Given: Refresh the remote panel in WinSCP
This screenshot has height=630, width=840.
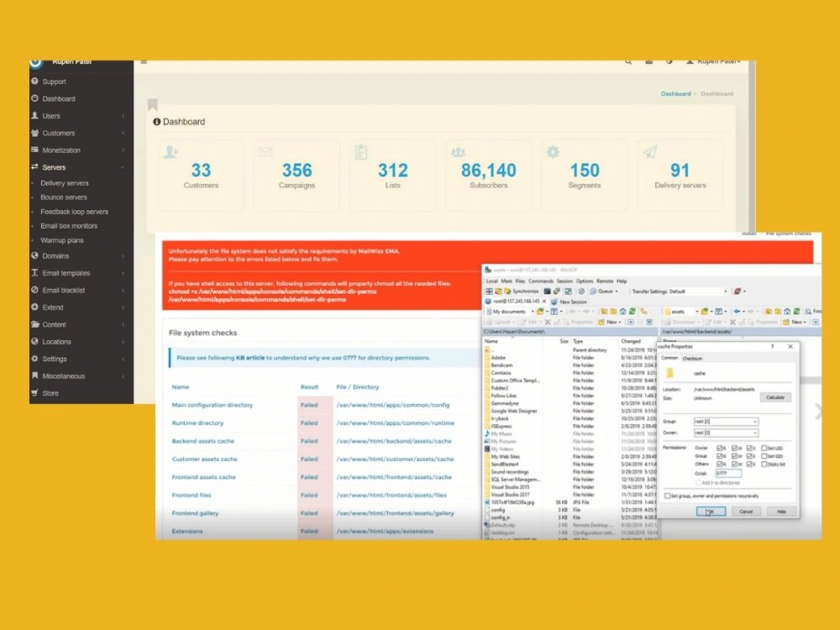Looking at the screenshot, I should [796, 312].
